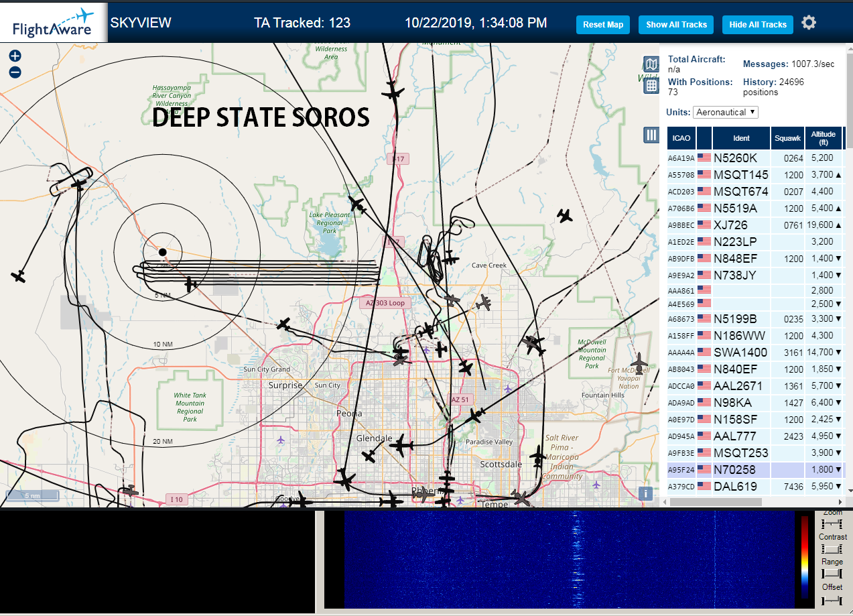853x616 pixels.
Task: Select the row with ICAO A4E569
Action: tap(755, 304)
